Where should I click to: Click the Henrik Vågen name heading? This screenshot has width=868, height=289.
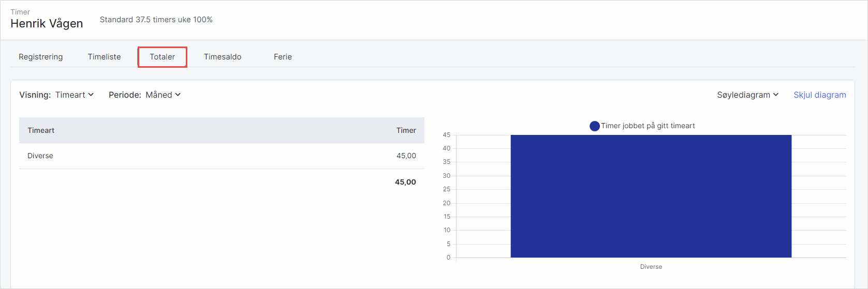(47, 23)
